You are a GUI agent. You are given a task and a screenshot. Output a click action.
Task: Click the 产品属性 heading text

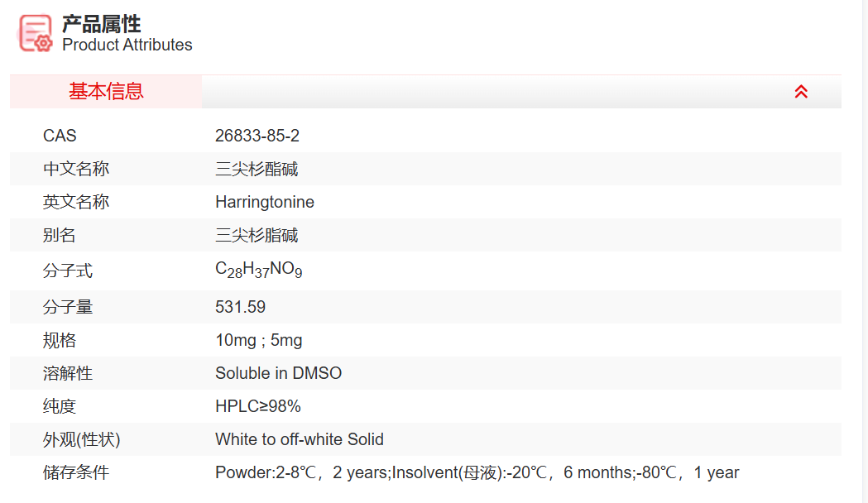pyautogui.click(x=102, y=24)
